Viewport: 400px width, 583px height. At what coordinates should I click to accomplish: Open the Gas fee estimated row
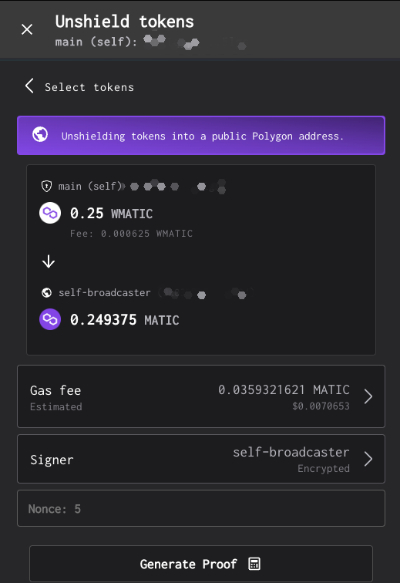(201, 396)
